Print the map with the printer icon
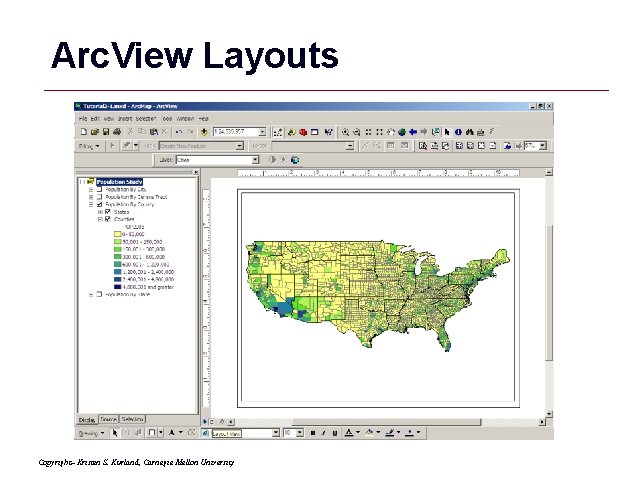This screenshot has height=480, width=640. click(117, 132)
